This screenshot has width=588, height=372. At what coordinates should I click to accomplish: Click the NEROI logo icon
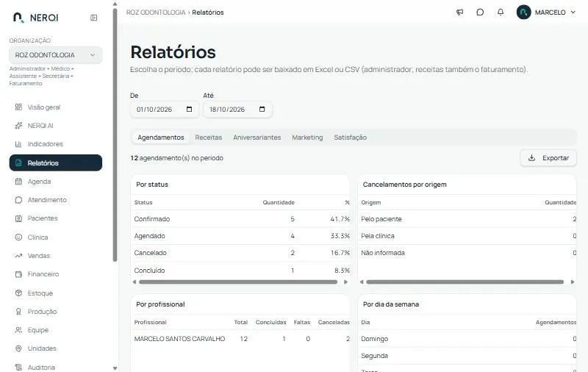pos(18,18)
